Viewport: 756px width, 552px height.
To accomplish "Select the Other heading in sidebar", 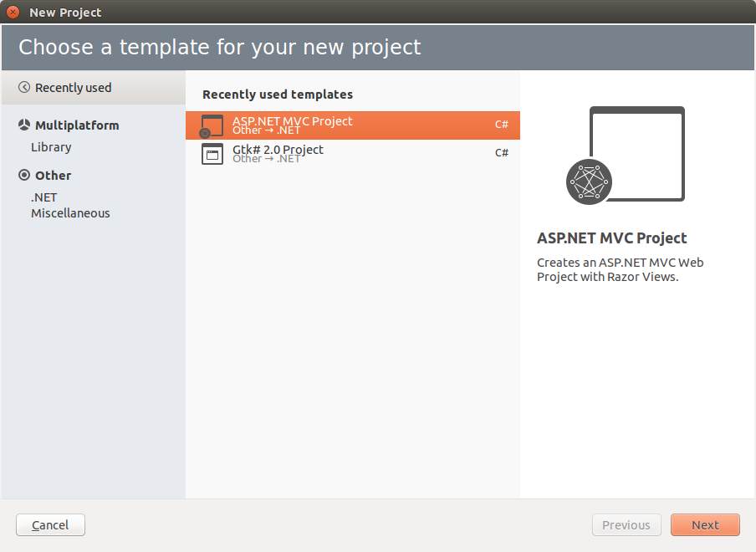I will [x=53, y=176].
